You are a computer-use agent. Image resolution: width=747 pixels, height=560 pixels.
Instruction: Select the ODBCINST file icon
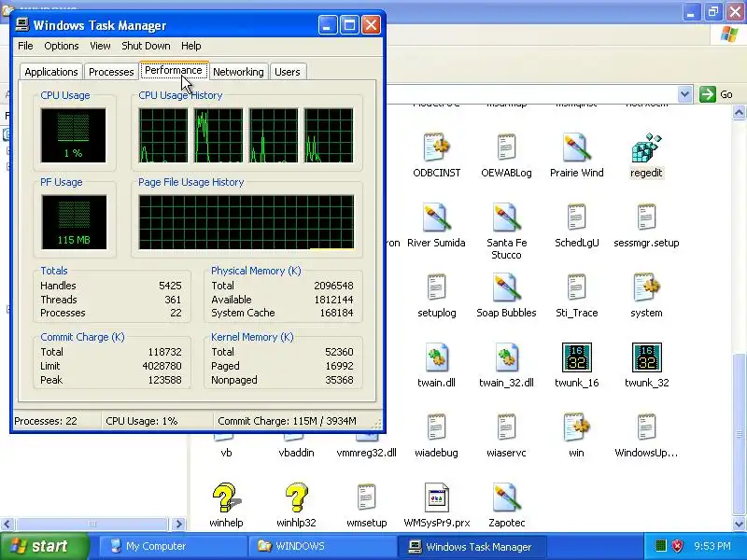click(x=436, y=147)
